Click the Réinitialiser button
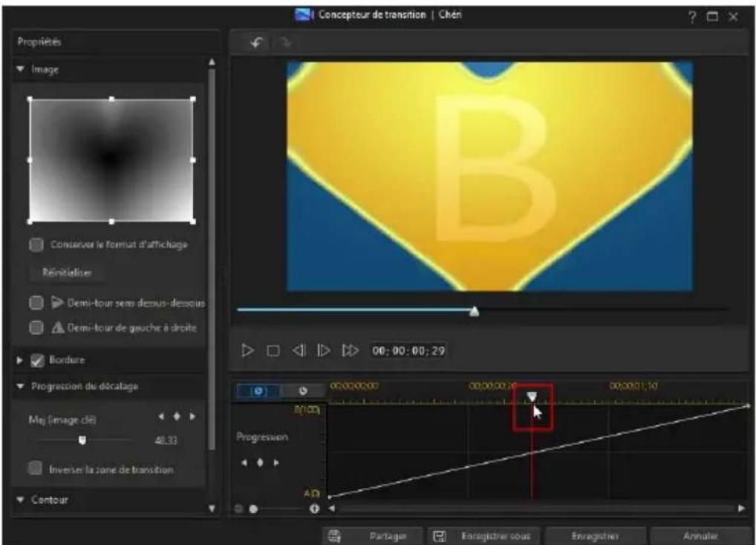This screenshot has height=545, width=756. pyautogui.click(x=68, y=272)
